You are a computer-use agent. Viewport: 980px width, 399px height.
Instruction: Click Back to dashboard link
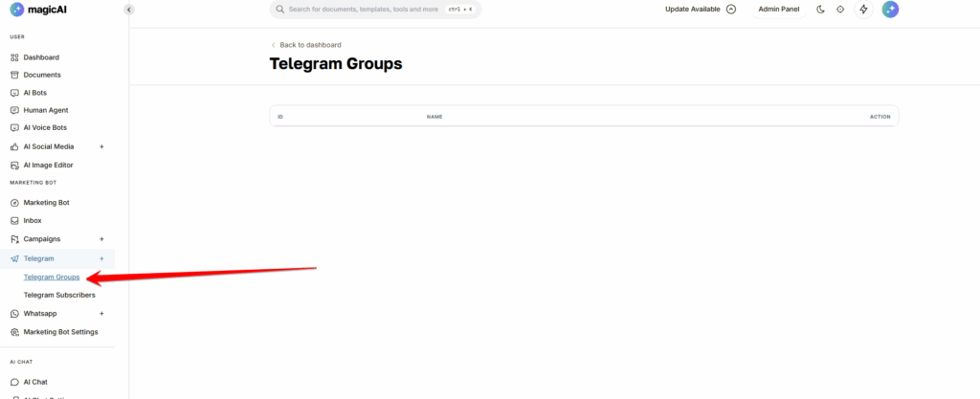click(305, 45)
